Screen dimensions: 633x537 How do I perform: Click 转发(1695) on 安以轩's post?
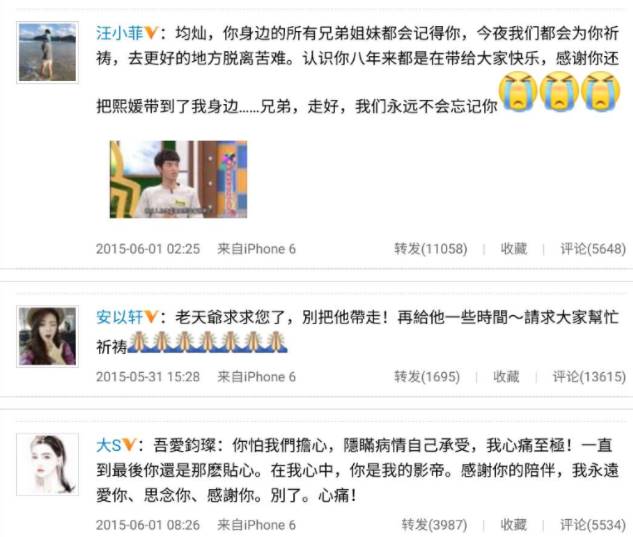(427, 377)
